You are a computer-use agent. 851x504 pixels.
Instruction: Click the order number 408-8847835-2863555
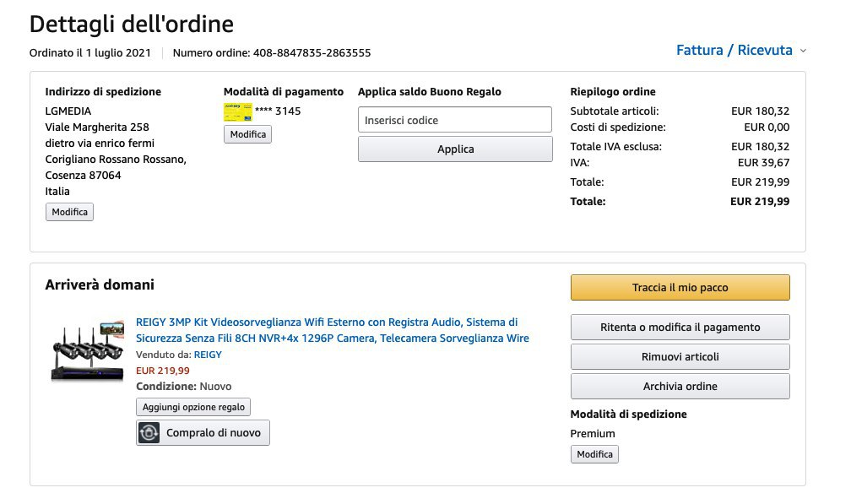tap(312, 53)
